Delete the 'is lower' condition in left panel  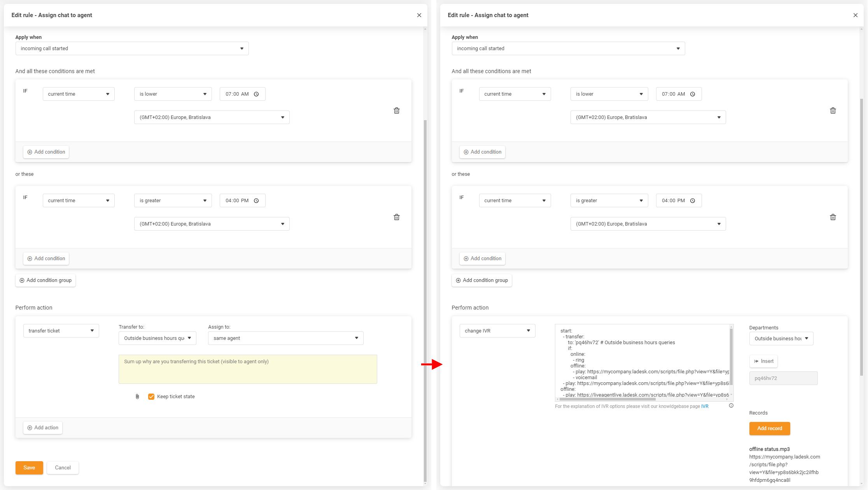(396, 110)
